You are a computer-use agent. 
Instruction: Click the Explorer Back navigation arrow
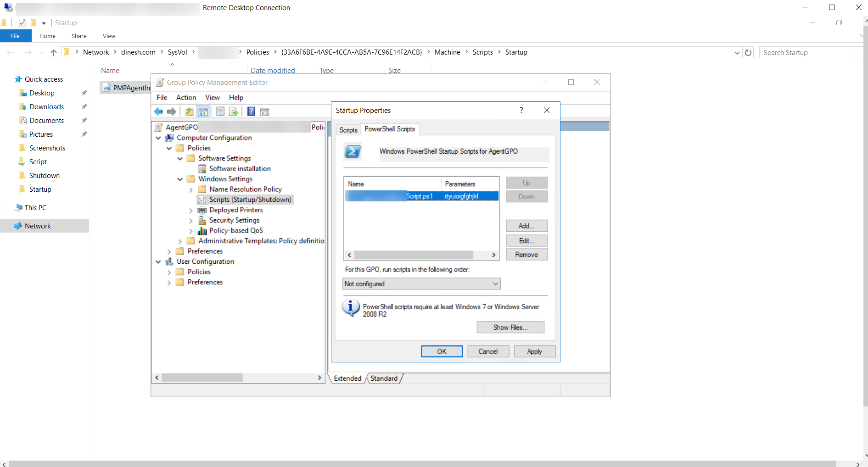(11, 53)
